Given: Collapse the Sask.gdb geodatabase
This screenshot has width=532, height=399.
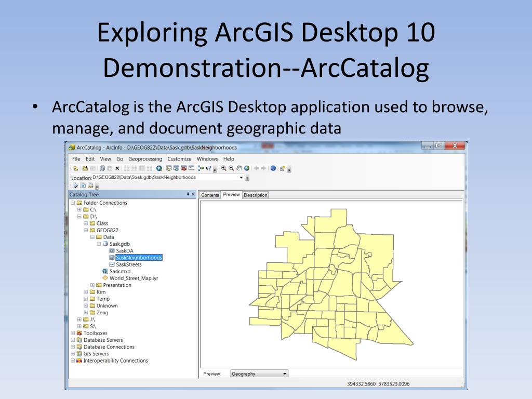Looking at the screenshot, I should click(99, 244).
